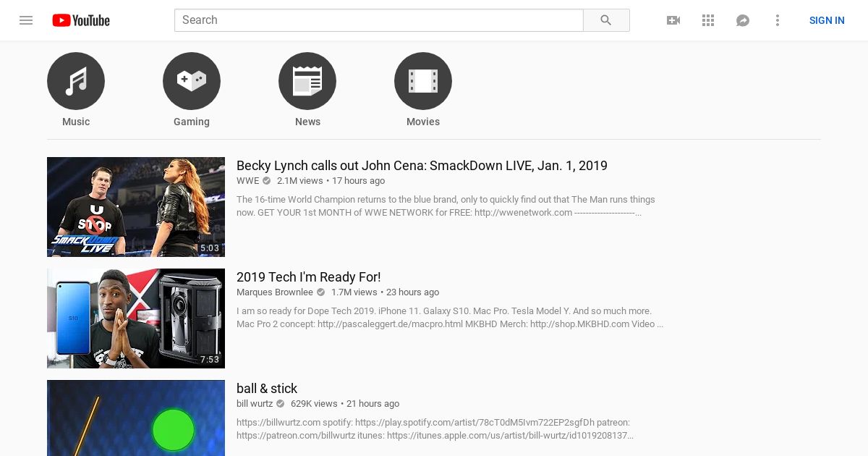Click the SIGN IN button

tap(827, 20)
